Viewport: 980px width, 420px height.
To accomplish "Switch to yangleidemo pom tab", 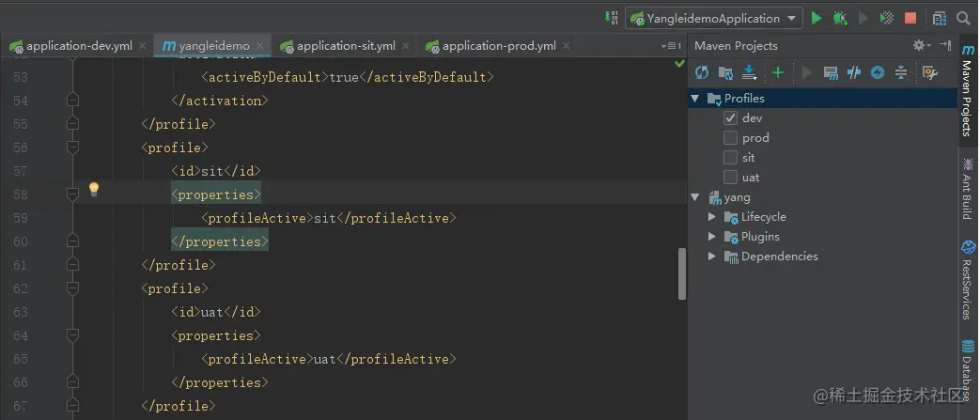I will [213, 46].
